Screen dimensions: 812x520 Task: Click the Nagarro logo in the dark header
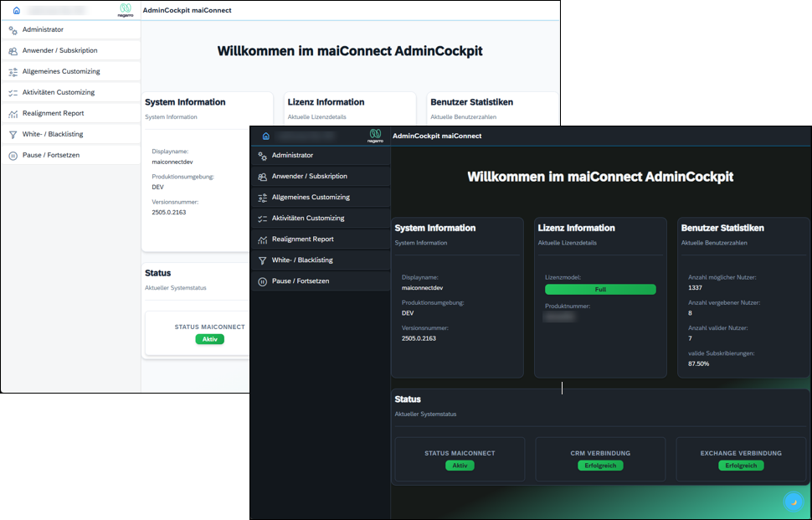click(x=376, y=136)
